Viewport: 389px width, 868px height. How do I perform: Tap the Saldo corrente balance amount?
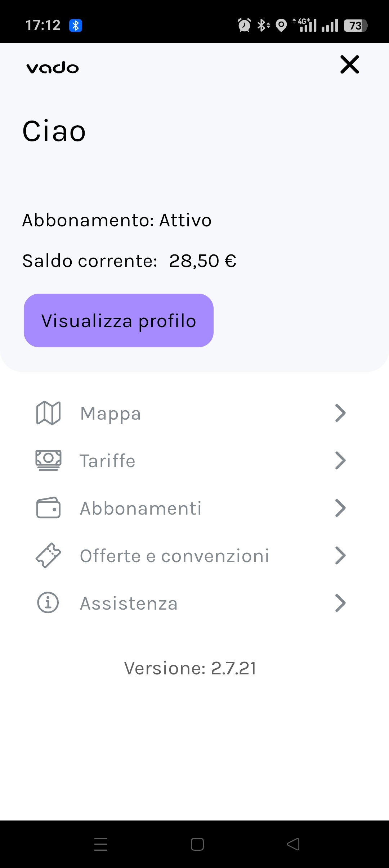203,261
